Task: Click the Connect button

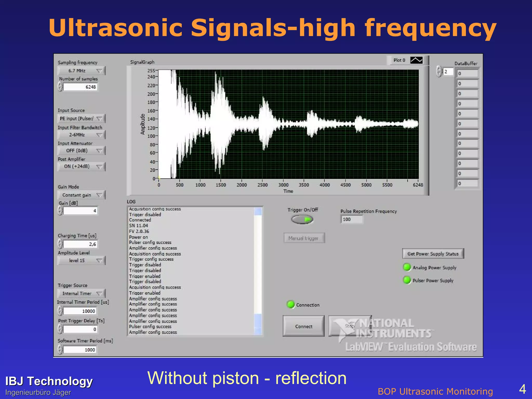Action: click(304, 326)
